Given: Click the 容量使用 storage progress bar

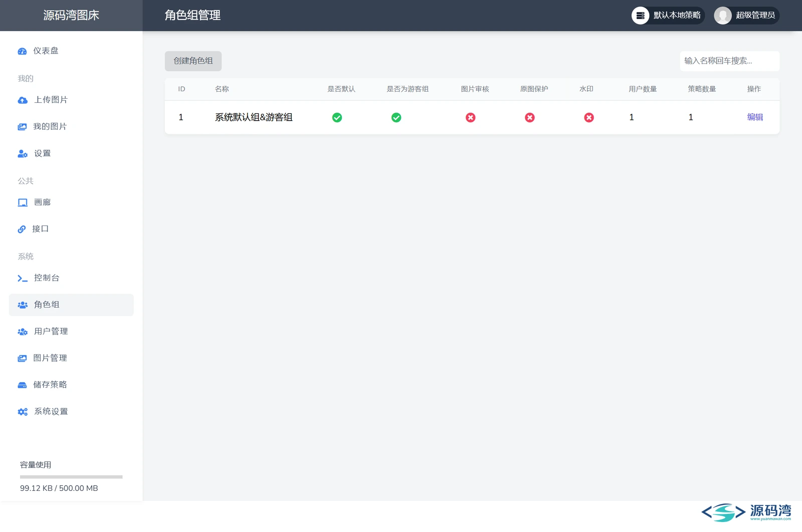Looking at the screenshot, I should [71, 477].
